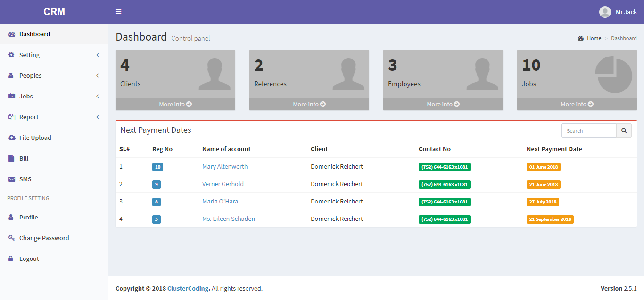This screenshot has height=300, width=644.
Task: Click the Bill document icon
Action: (x=12, y=158)
